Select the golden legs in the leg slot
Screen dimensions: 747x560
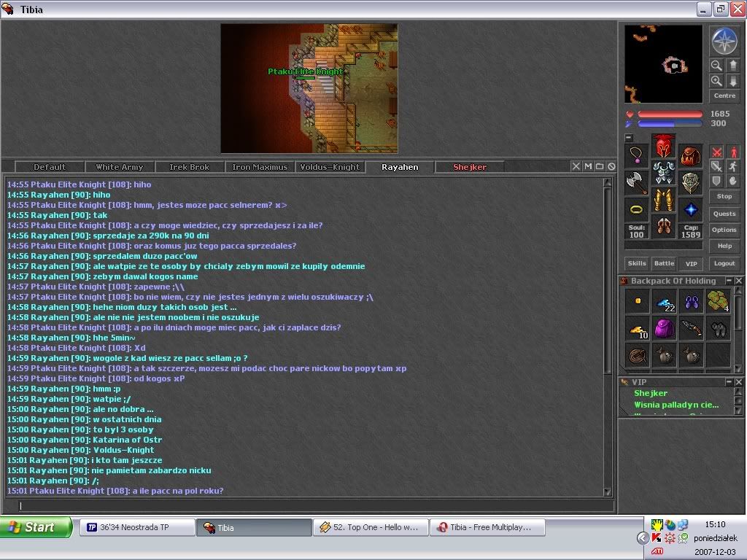664,201
